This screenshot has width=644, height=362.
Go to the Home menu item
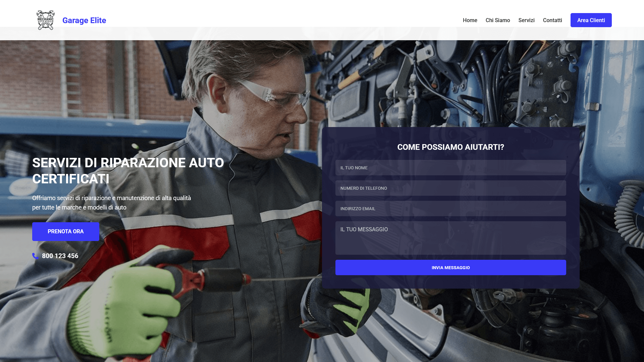[x=470, y=20]
